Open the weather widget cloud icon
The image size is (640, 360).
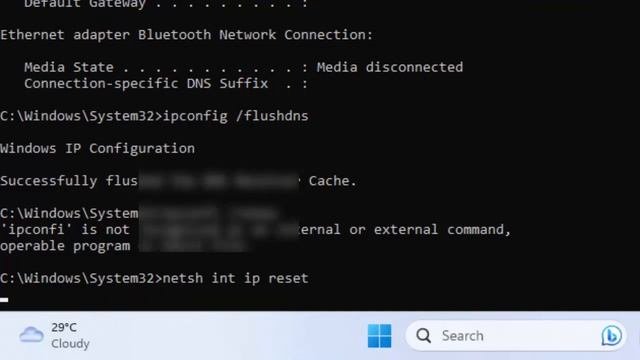pos(31,335)
